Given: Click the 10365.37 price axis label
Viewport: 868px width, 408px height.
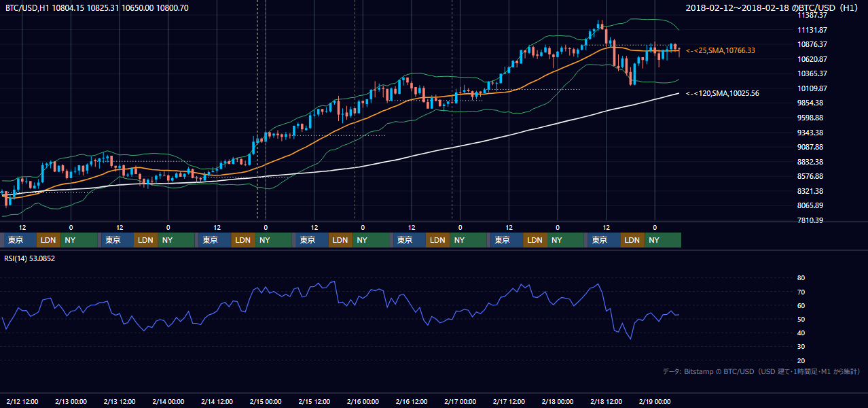Looking at the screenshot, I should (x=812, y=73).
